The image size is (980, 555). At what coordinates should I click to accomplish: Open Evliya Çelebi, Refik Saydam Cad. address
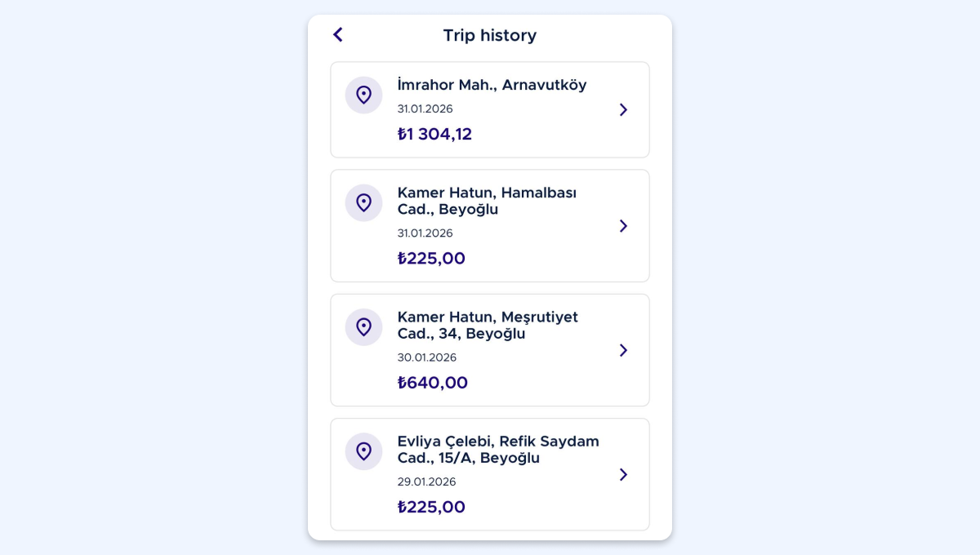(498, 450)
